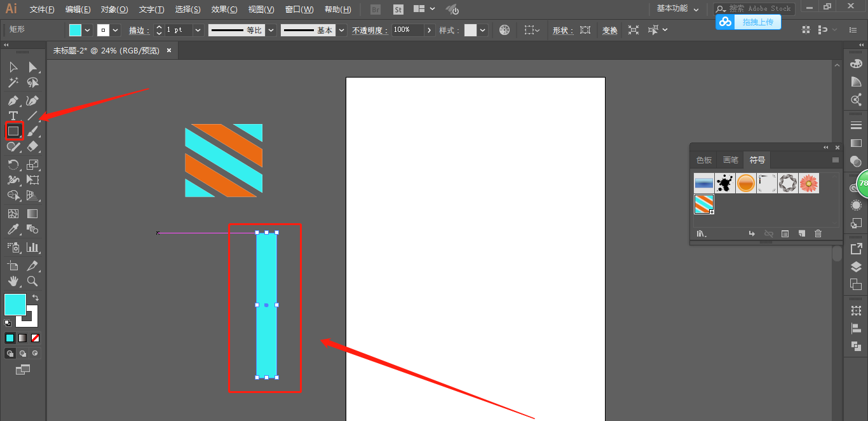The height and width of the screenshot is (421, 868).
Task: Pick the Eyedropper tool
Action: 13,229
